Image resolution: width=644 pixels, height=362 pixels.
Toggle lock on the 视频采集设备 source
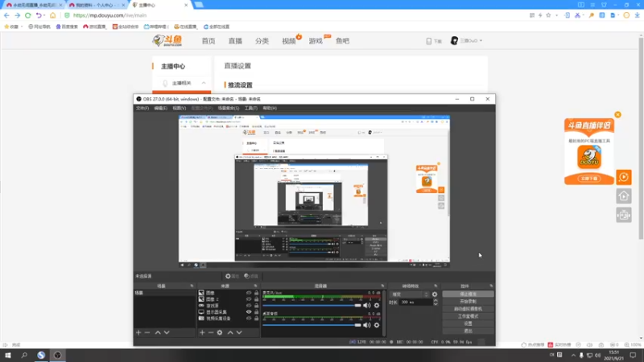[256, 318]
